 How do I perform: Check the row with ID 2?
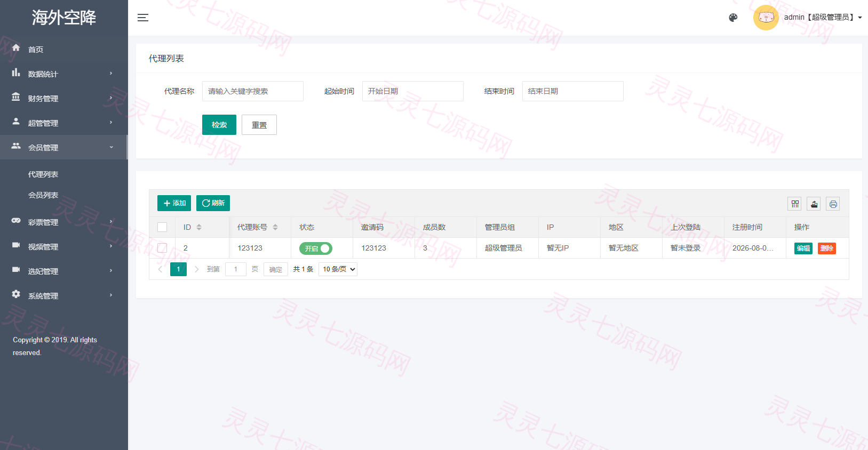point(162,248)
